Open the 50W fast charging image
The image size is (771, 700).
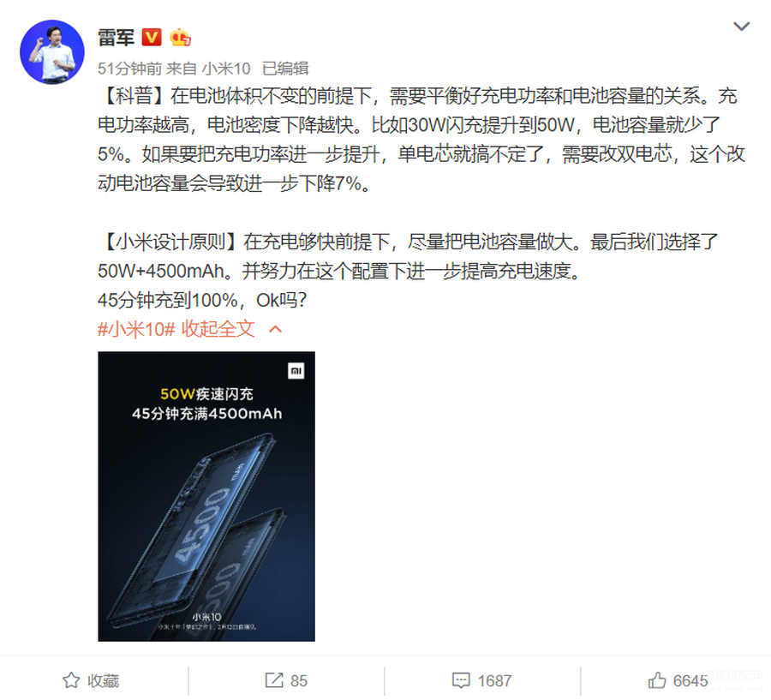pos(206,496)
